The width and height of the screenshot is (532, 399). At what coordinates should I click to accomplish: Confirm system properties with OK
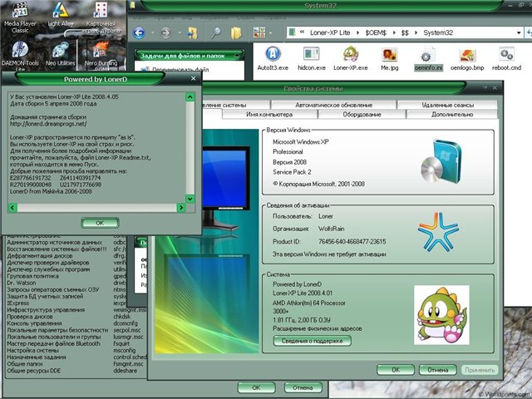396,370
